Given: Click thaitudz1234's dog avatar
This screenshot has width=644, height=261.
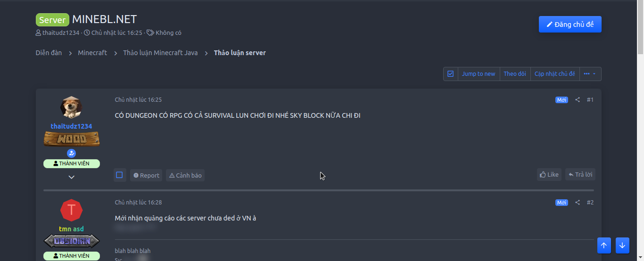Looking at the screenshot, I should [x=72, y=107].
